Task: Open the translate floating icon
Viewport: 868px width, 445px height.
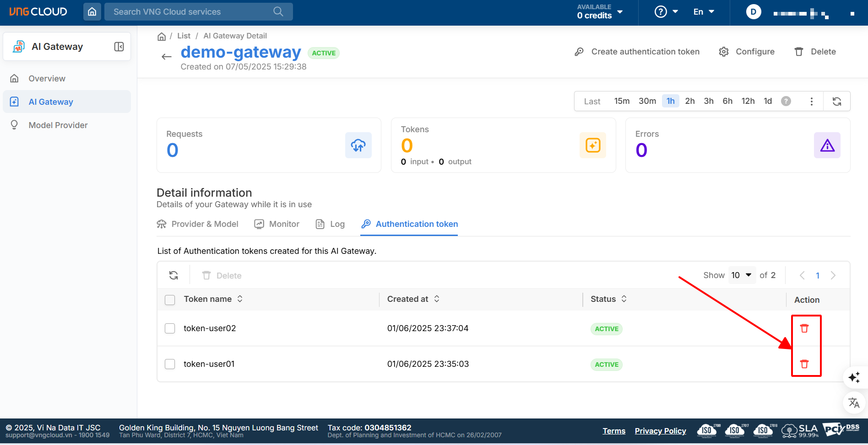Action: (x=854, y=403)
